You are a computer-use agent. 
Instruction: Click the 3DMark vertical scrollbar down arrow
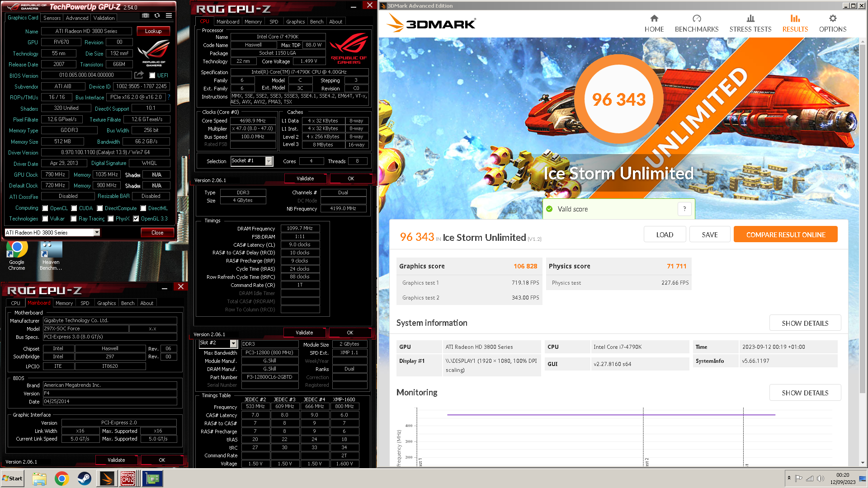[x=863, y=463]
